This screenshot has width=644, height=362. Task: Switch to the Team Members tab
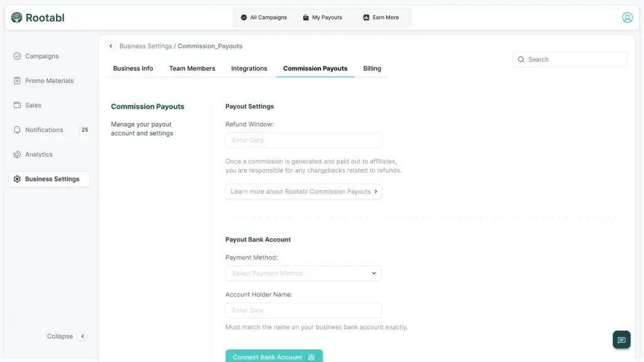[192, 69]
